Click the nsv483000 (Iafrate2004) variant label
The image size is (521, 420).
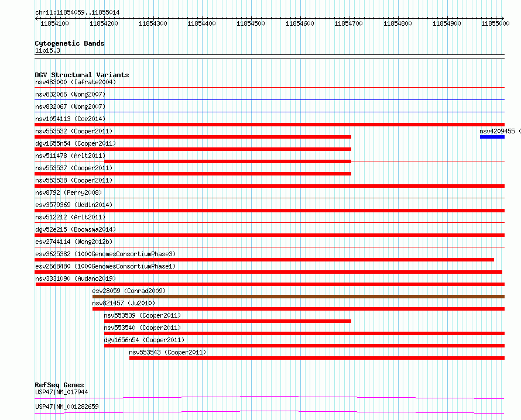(x=76, y=82)
